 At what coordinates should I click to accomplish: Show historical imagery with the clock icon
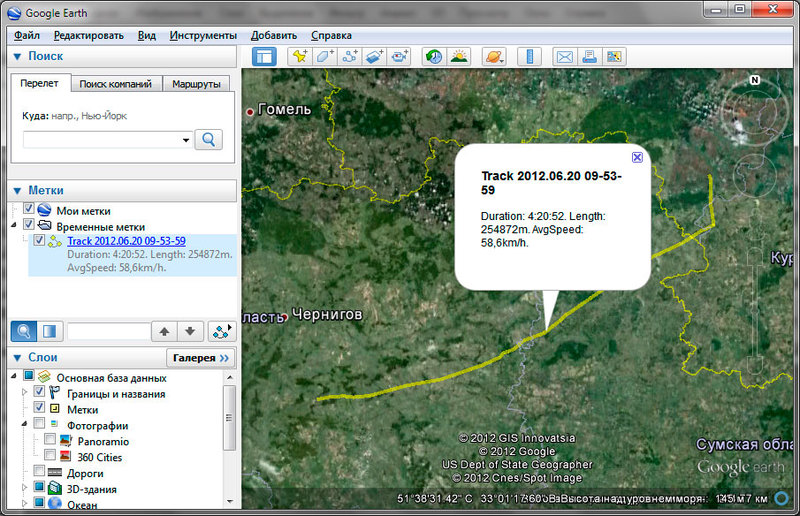434,57
